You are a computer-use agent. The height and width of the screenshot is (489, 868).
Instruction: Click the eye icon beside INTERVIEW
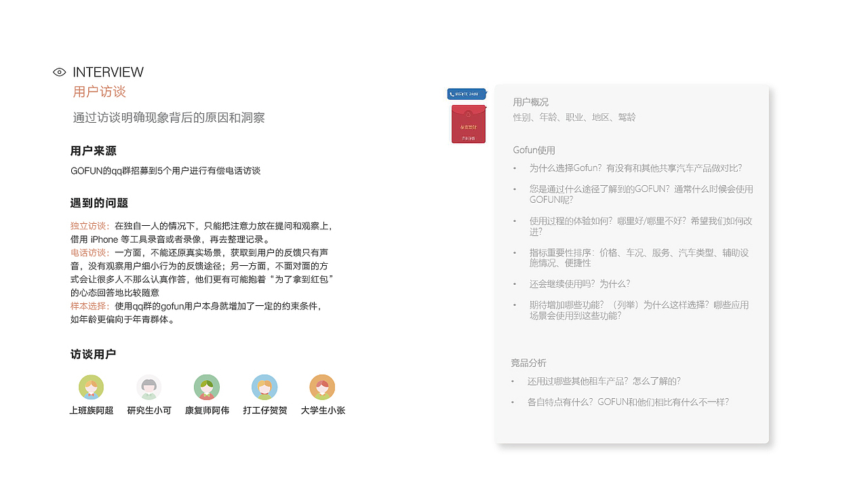click(x=59, y=72)
